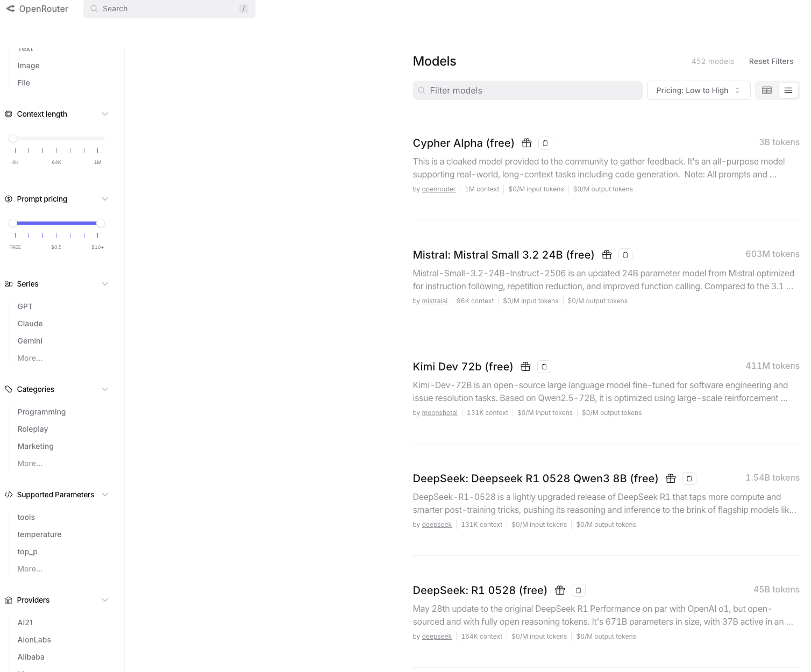This screenshot has width=811, height=672.
Task: Open the mistralai author link
Action: 435,301
